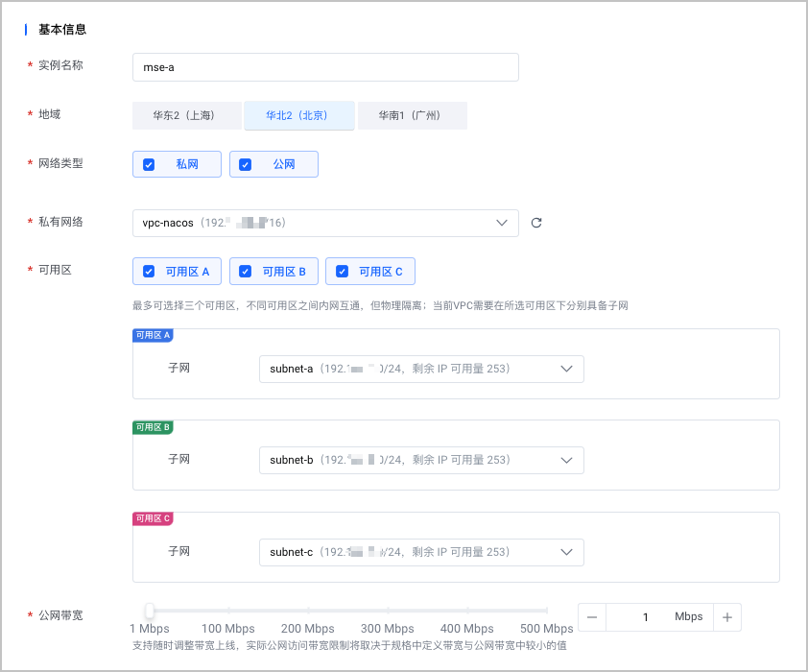
Task: Select region 华北2（北京）
Action: 299,115
